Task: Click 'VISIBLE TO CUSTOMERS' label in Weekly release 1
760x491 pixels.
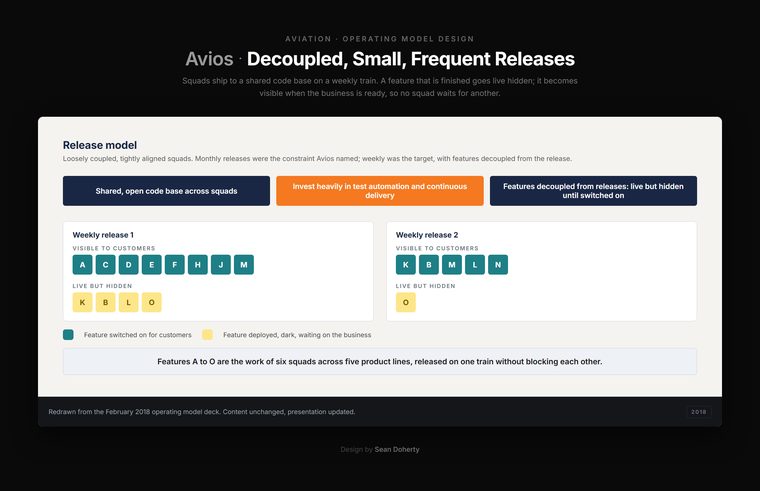Action: pyautogui.click(x=114, y=248)
